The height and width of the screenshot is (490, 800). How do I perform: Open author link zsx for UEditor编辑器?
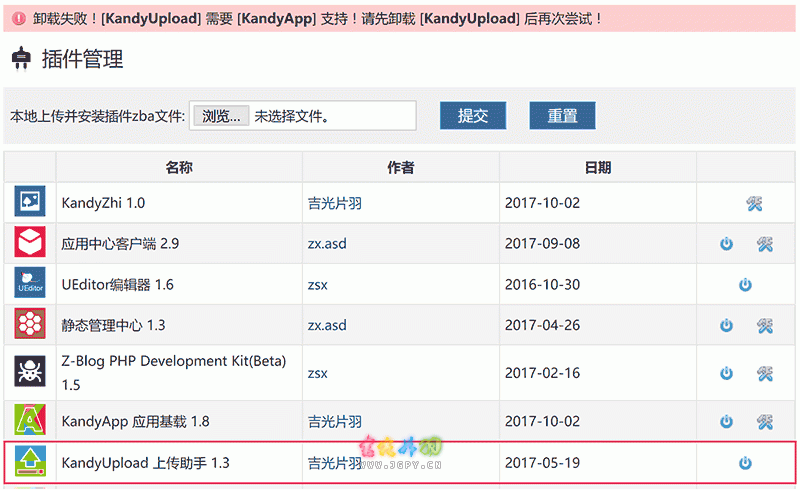pyautogui.click(x=317, y=285)
